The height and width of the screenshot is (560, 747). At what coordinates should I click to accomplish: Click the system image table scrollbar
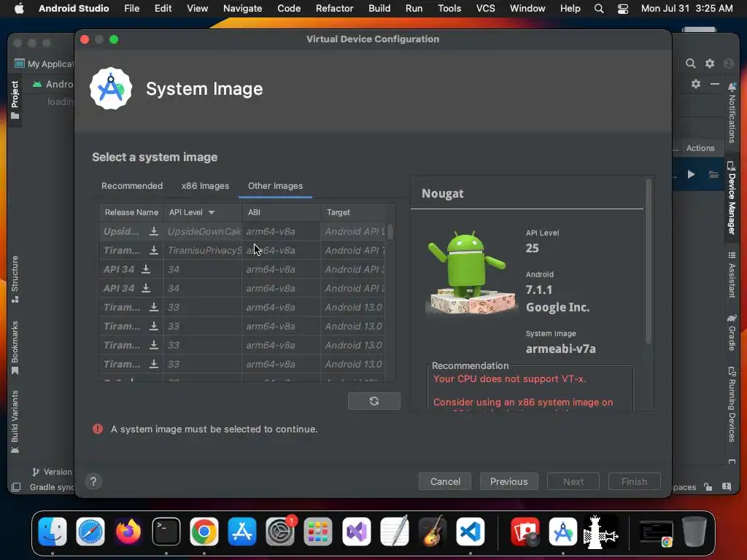pyautogui.click(x=390, y=232)
